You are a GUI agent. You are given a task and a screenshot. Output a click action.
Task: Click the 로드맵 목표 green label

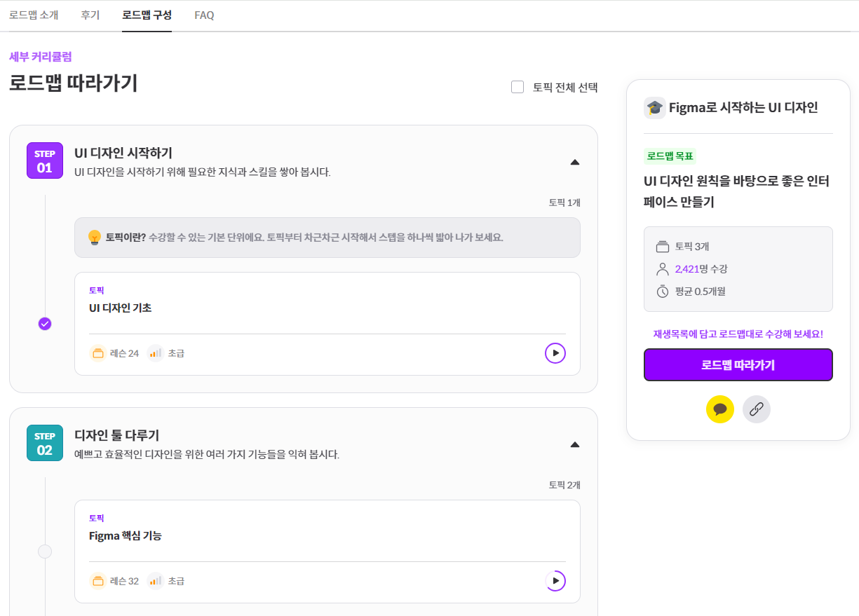pos(670,156)
